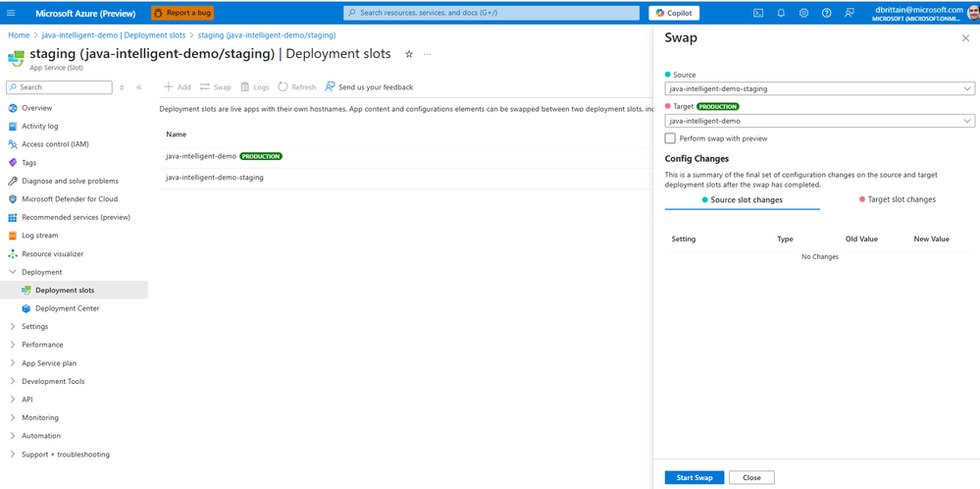Click the Copilot button
Screen dimensions: 980x489
[674, 13]
